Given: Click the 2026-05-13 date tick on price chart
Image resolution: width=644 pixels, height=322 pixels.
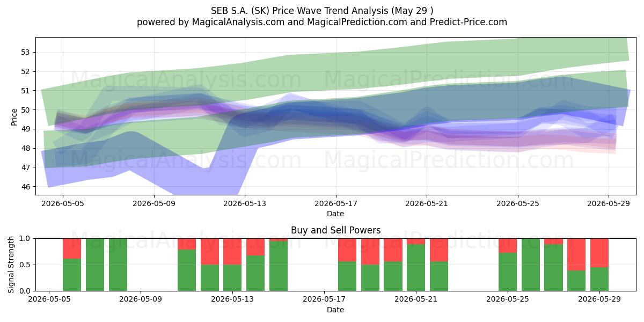Looking at the screenshot, I should 245,204.
